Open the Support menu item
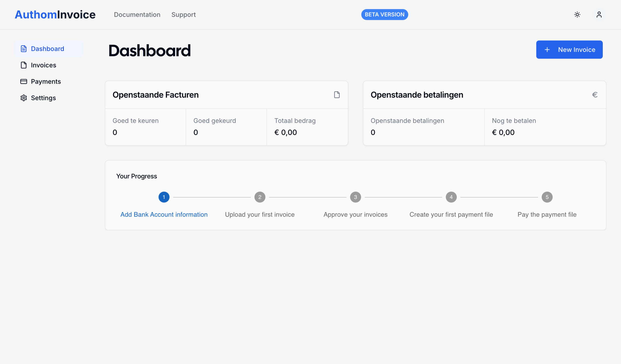Screen dimensions: 621x364 coord(183,15)
